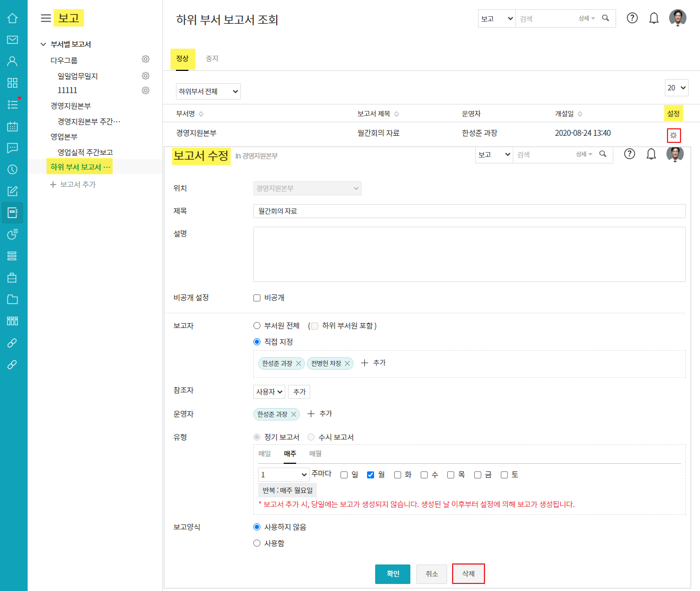The width and height of the screenshot is (700, 591).
Task: Click the hamburger menu next to 보고
Action: coord(46,18)
